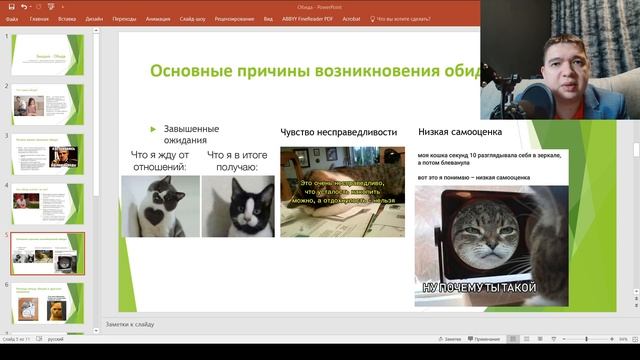640x360 pixels.
Task: Open the Вставка ribbon tab
Action: pos(67,19)
